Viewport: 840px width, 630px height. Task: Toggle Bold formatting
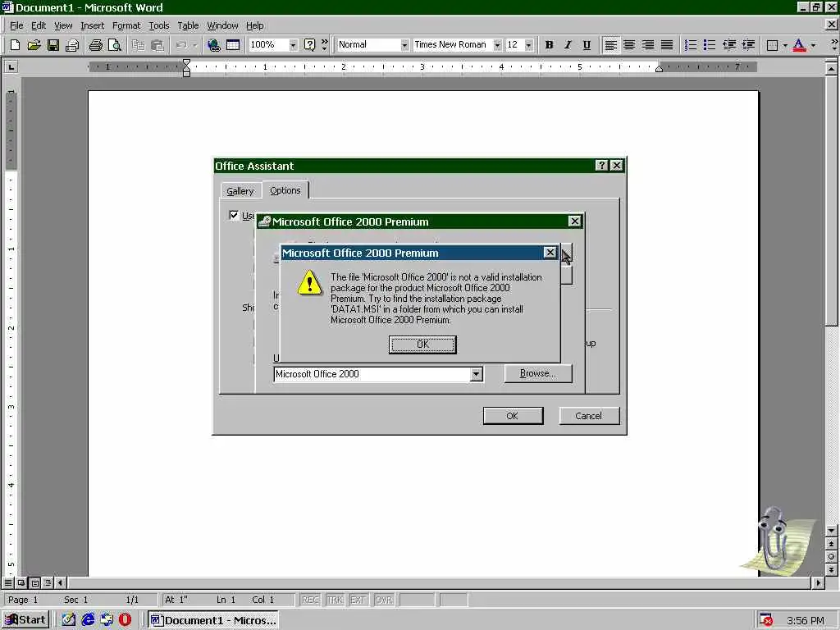549,45
